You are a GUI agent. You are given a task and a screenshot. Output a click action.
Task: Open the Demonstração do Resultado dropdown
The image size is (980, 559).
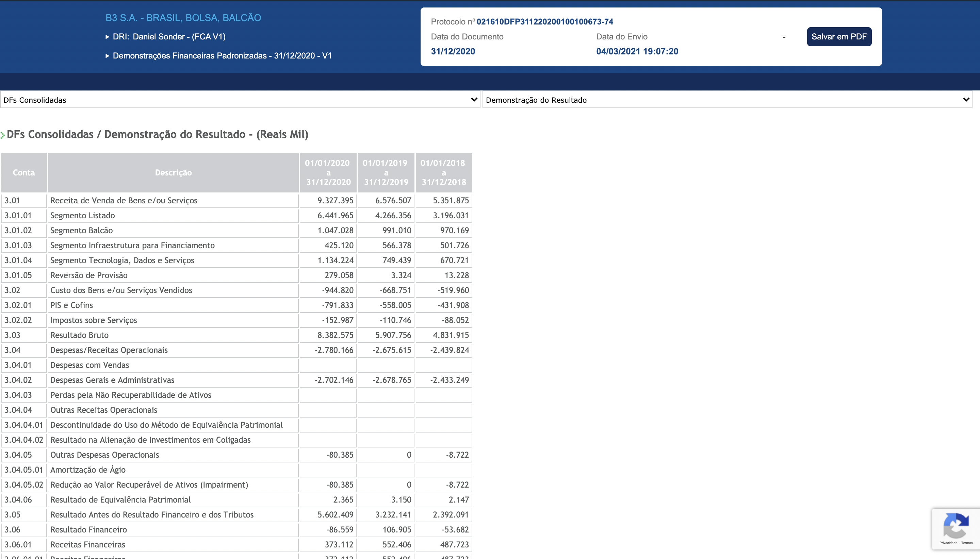(727, 100)
